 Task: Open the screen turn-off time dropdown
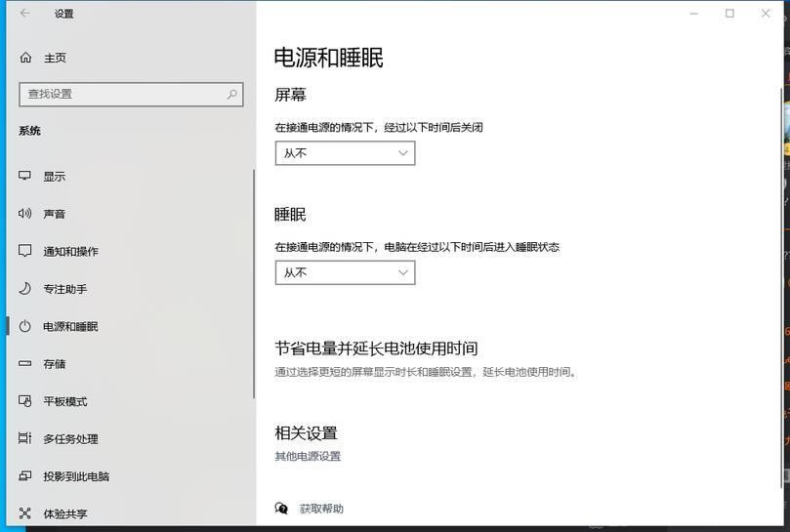point(345,153)
